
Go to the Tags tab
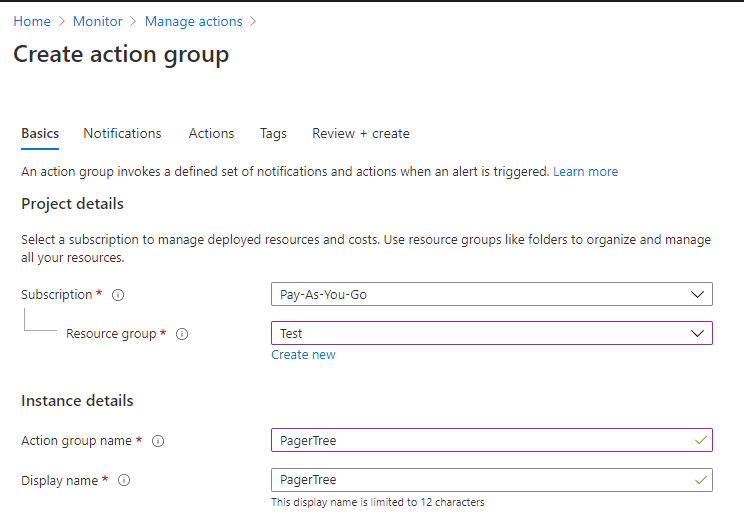pos(273,133)
